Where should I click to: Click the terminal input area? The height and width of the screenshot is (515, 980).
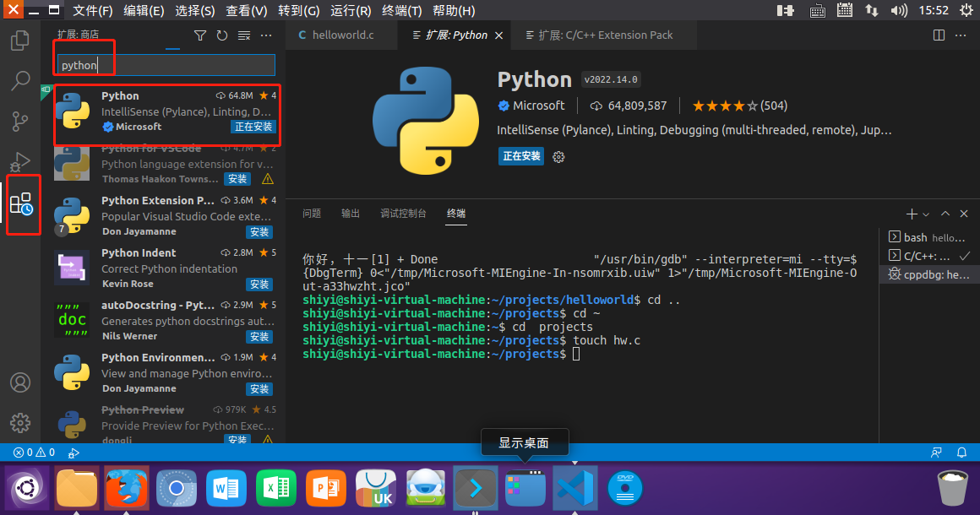[575, 354]
